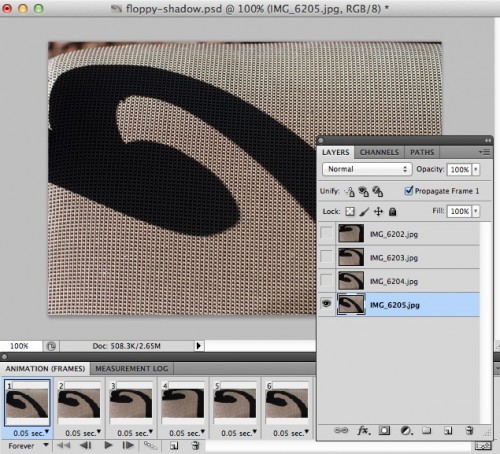Switch to the Channels tab
This screenshot has height=454, width=500.
379,152
